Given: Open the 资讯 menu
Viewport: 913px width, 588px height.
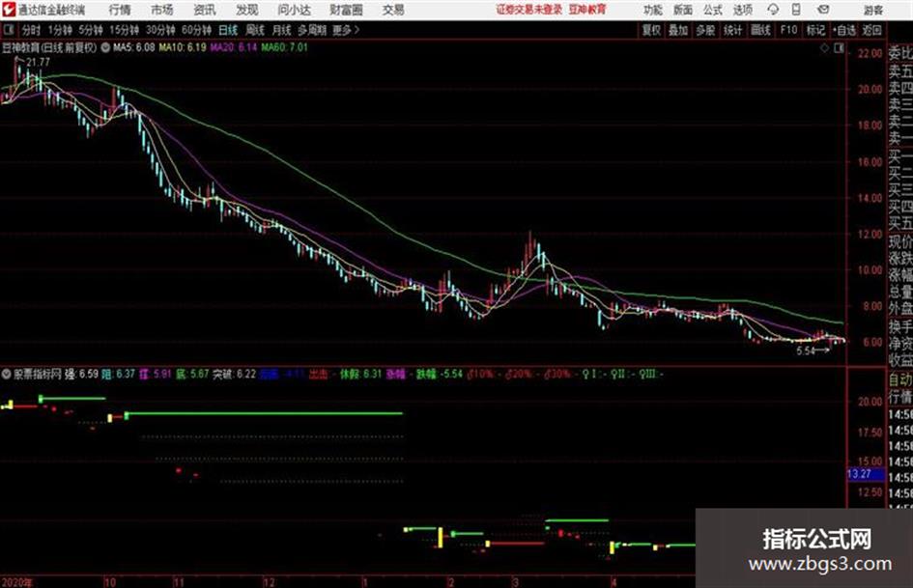Looking at the screenshot, I should coord(205,10).
